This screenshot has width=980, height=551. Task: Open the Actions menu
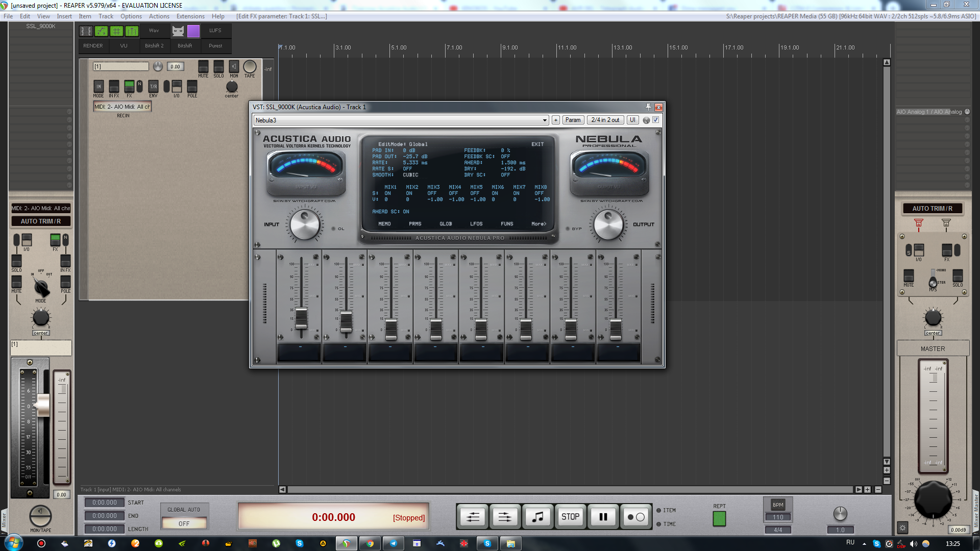(x=159, y=16)
